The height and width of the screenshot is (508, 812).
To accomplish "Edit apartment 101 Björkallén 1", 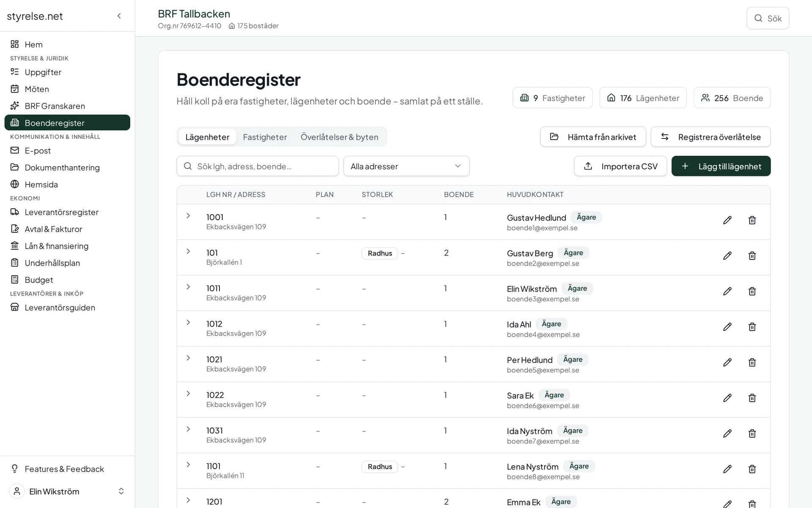I will click(x=727, y=256).
